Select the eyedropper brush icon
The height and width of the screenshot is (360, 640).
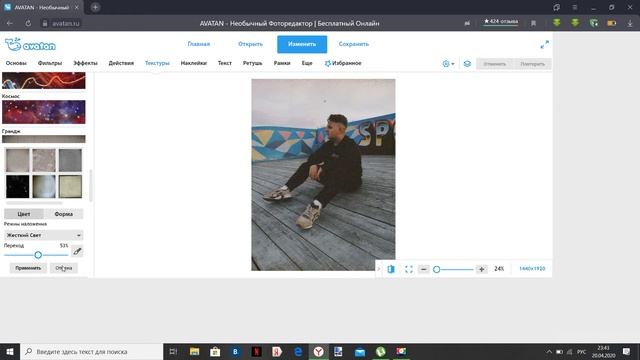(x=77, y=251)
